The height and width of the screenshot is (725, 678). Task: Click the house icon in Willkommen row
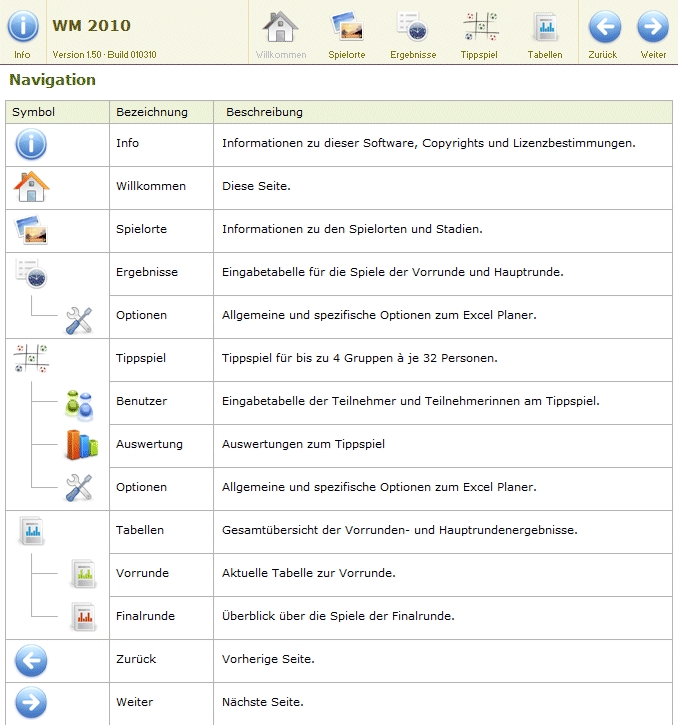point(31,186)
